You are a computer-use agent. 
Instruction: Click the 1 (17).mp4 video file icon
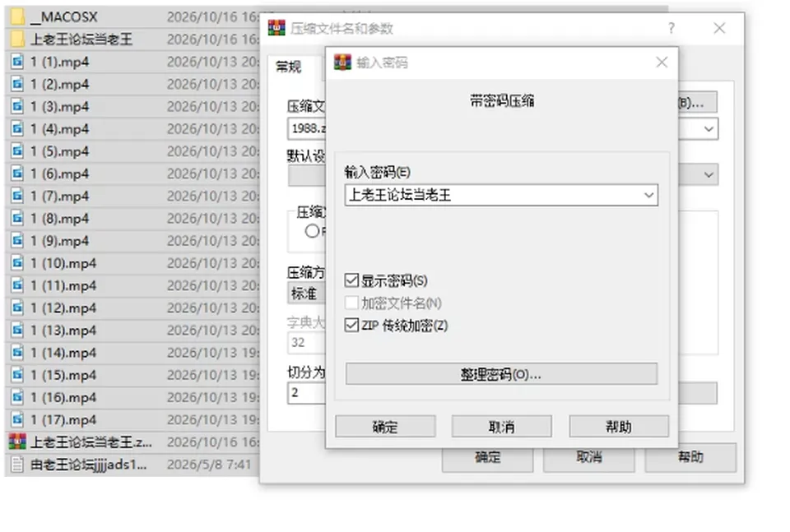(17, 419)
